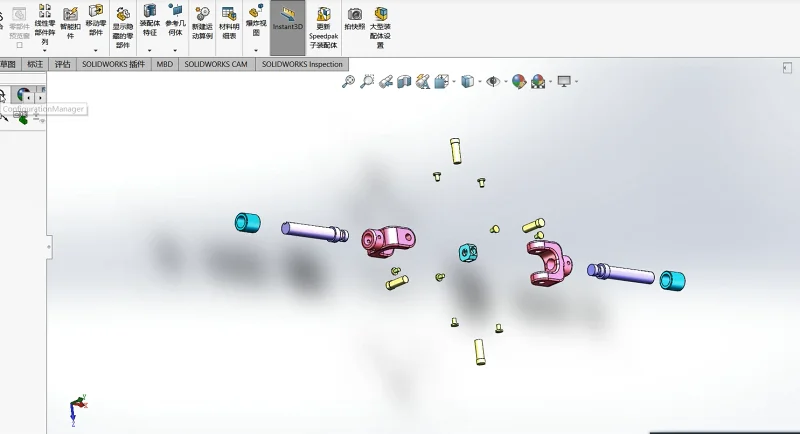Select right cyan bushing part

[x=672, y=281]
